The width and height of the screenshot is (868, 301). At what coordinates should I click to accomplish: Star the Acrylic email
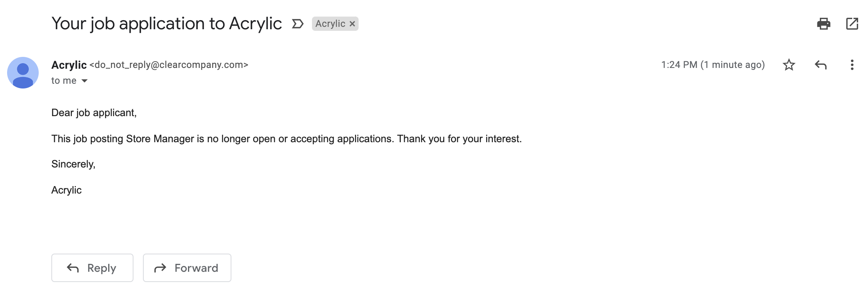click(789, 65)
